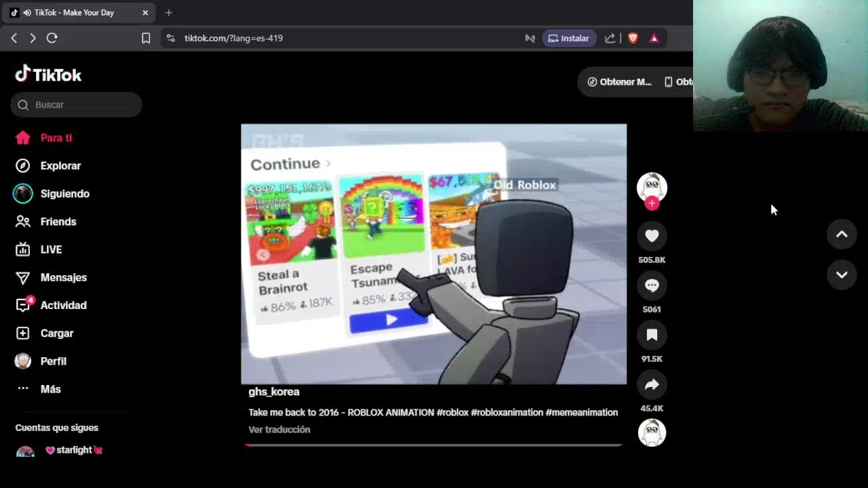868x488 pixels.
Task: Bookmark this page in the toolbar
Action: [146, 38]
